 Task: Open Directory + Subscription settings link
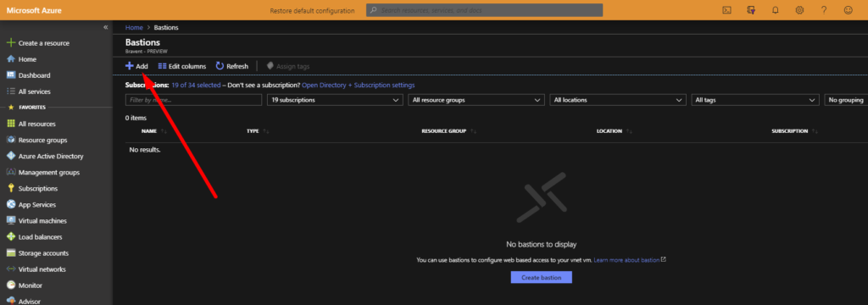pyautogui.click(x=359, y=86)
